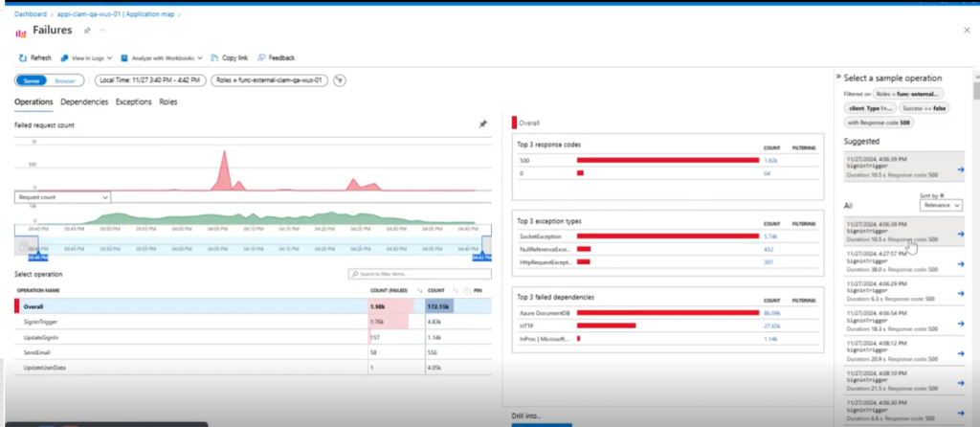Image resolution: width=980 pixels, height=427 pixels.
Task: Close the Failures blade with X
Action: 967,30
